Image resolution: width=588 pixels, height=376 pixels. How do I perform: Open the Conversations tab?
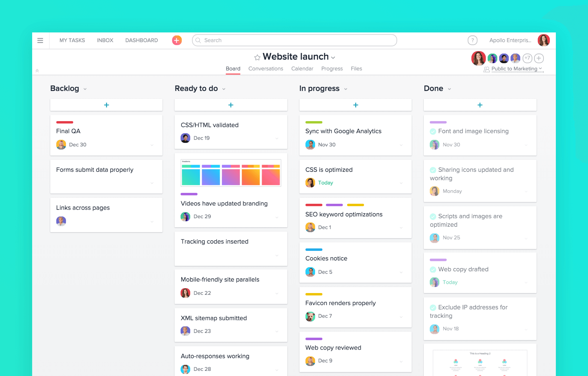pos(266,68)
